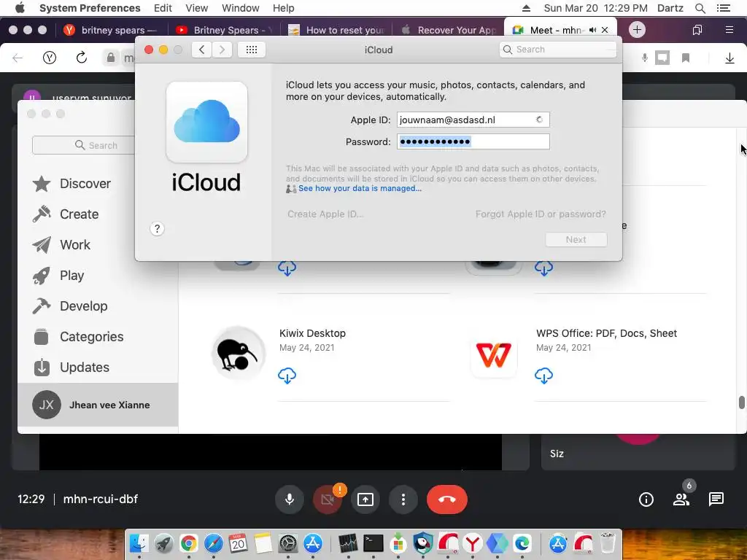Go back in the browser

18,58
